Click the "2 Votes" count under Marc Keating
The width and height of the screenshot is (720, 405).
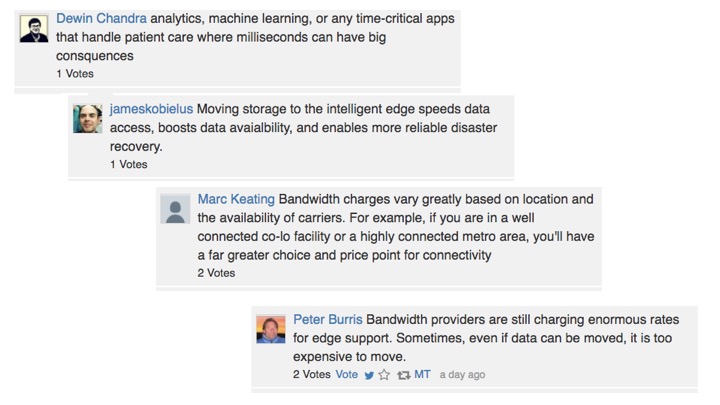216,273
